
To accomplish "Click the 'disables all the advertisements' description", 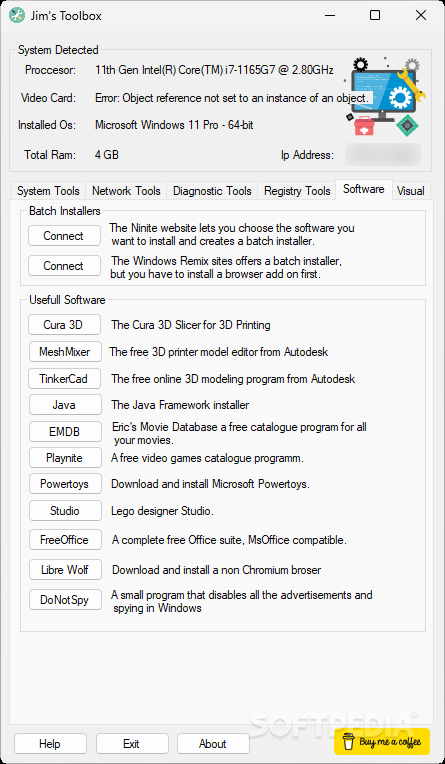I will click(x=242, y=601).
